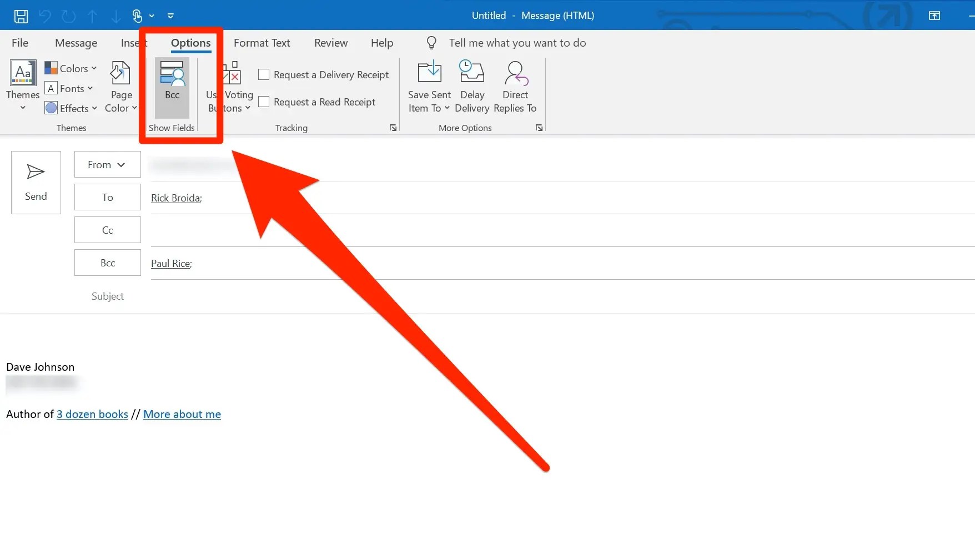Click the Cc recipients button
Image resolution: width=975 pixels, height=560 pixels.
[108, 230]
